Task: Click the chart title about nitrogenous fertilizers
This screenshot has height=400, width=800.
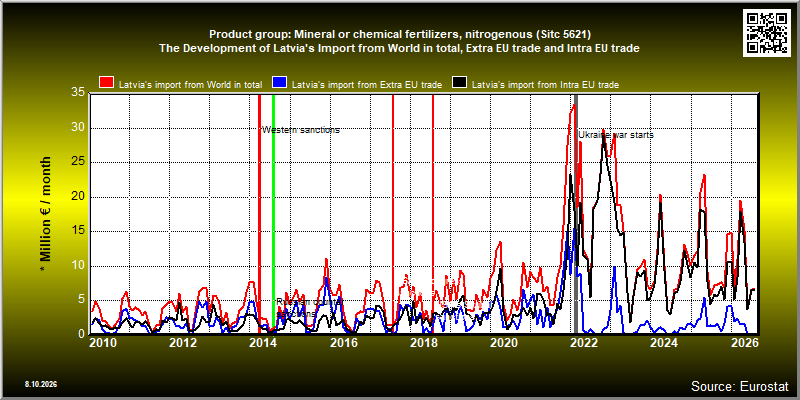Action: pyautogui.click(x=400, y=35)
